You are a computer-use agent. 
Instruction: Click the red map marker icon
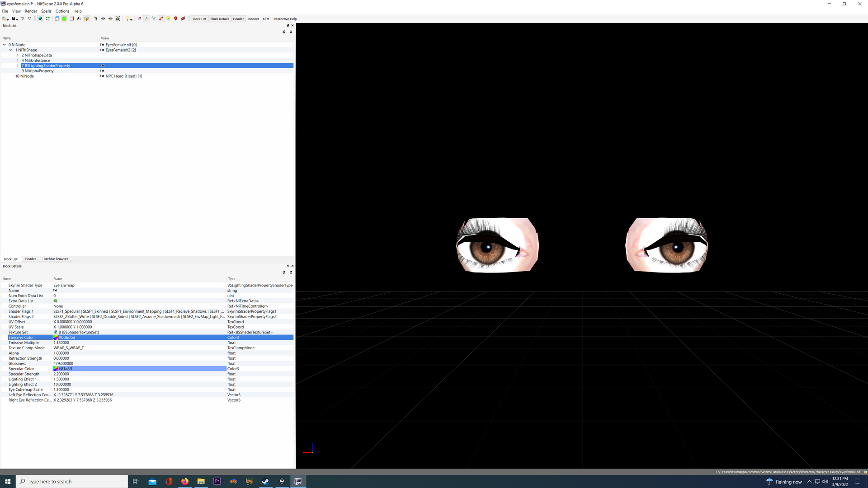pyautogui.click(x=175, y=19)
